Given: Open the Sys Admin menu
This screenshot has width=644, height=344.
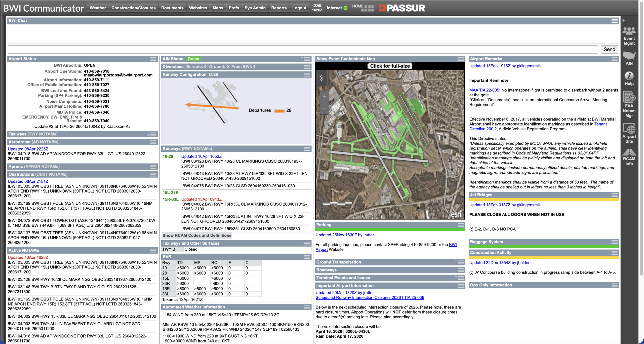Looking at the screenshot, I should pyautogui.click(x=255, y=8).
